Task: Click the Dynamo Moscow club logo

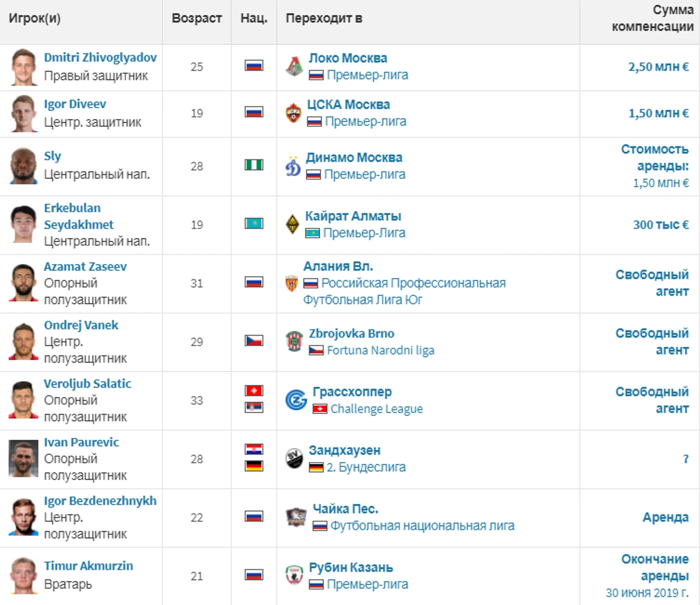Action: [x=293, y=166]
